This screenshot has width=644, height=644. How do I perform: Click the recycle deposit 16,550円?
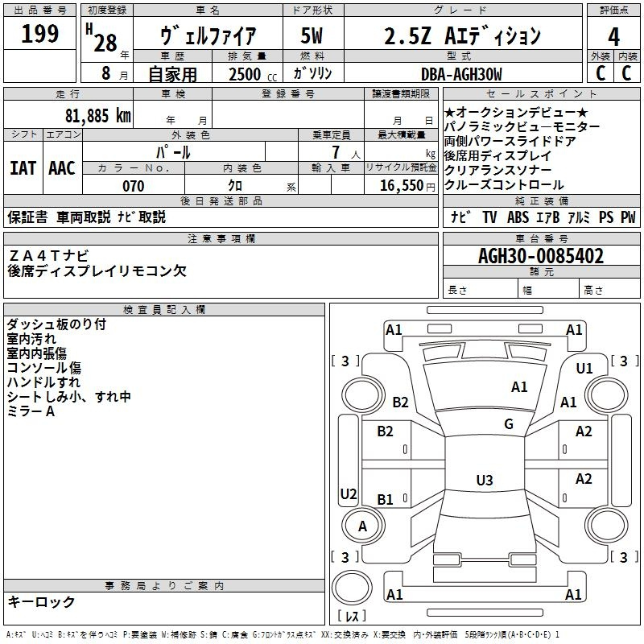pyautogui.click(x=407, y=185)
